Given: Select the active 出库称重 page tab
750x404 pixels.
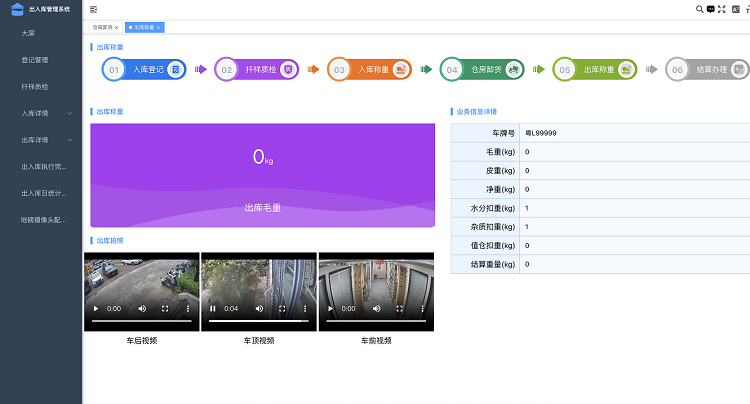Looking at the screenshot, I should click(144, 27).
